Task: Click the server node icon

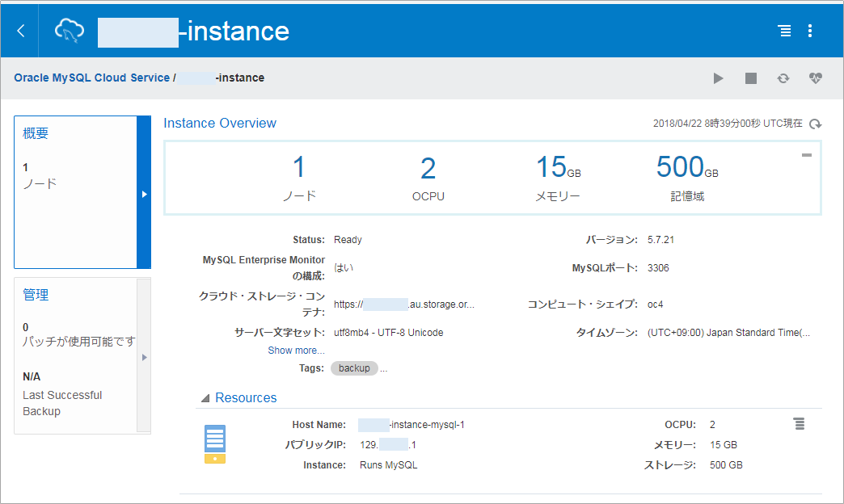Action: (215, 444)
